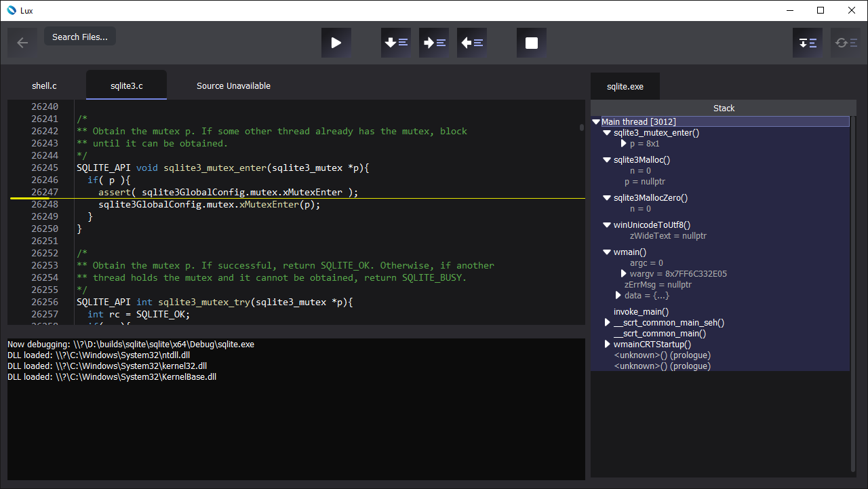Viewport: 868px width, 489px height.
Task: Start execution with the Play button
Action: [x=336, y=43]
